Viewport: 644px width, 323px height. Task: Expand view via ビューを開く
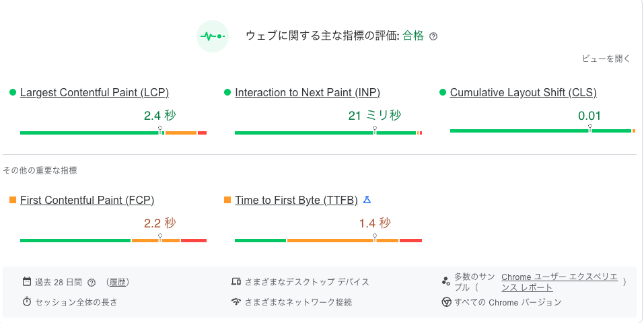606,59
